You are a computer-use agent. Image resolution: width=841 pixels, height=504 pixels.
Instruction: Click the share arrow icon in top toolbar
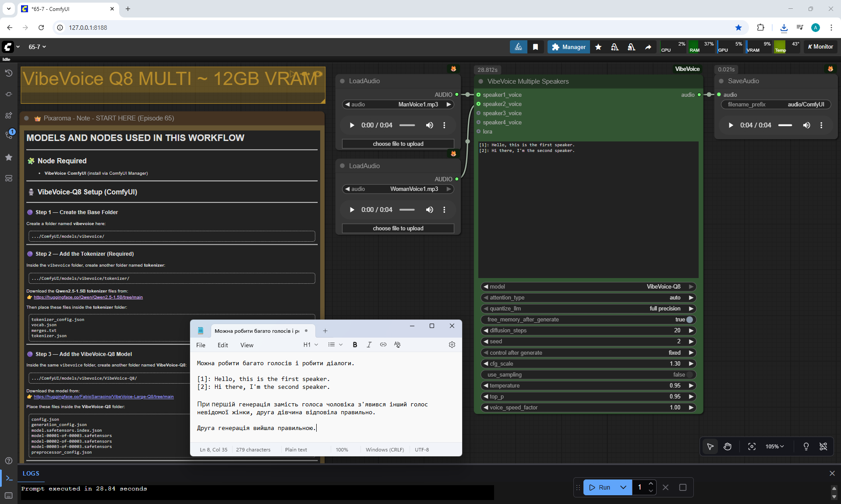pyautogui.click(x=648, y=47)
